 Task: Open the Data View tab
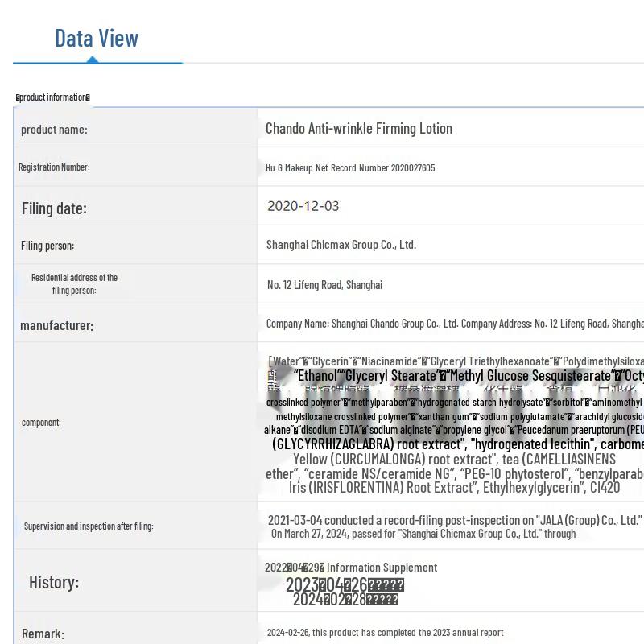[97, 38]
